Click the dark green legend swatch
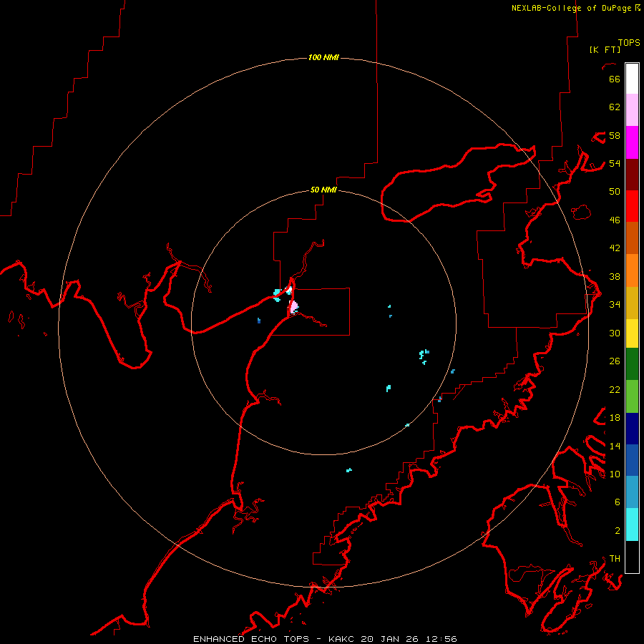 [632, 364]
